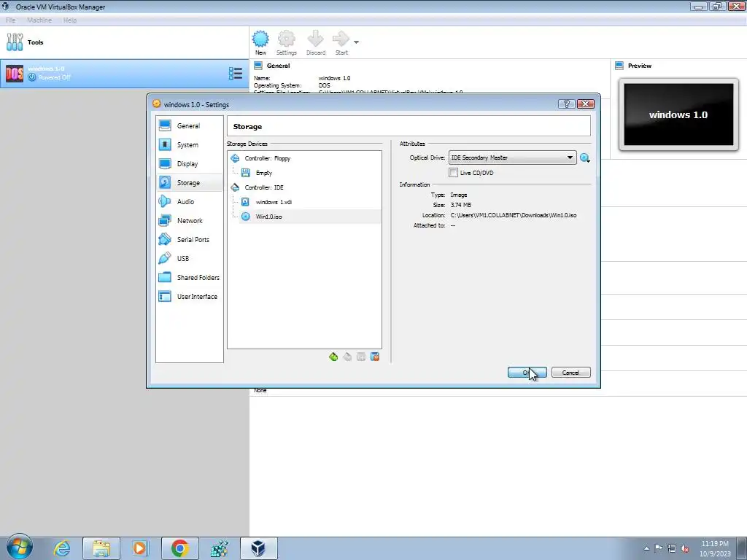747x560 pixels.
Task: Open the File menu in VirtualBox Manager
Action: [10, 20]
